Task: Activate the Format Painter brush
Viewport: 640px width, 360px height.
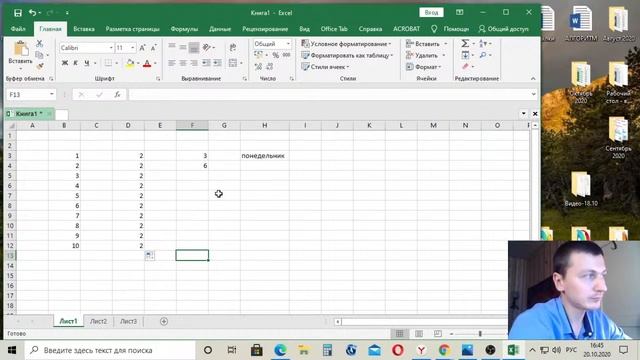Action: tap(40, 65)
